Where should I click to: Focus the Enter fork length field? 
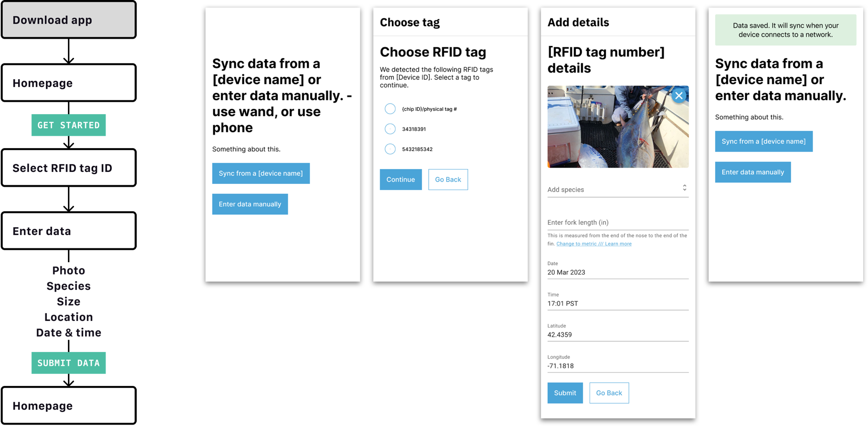tap(618, 222)
